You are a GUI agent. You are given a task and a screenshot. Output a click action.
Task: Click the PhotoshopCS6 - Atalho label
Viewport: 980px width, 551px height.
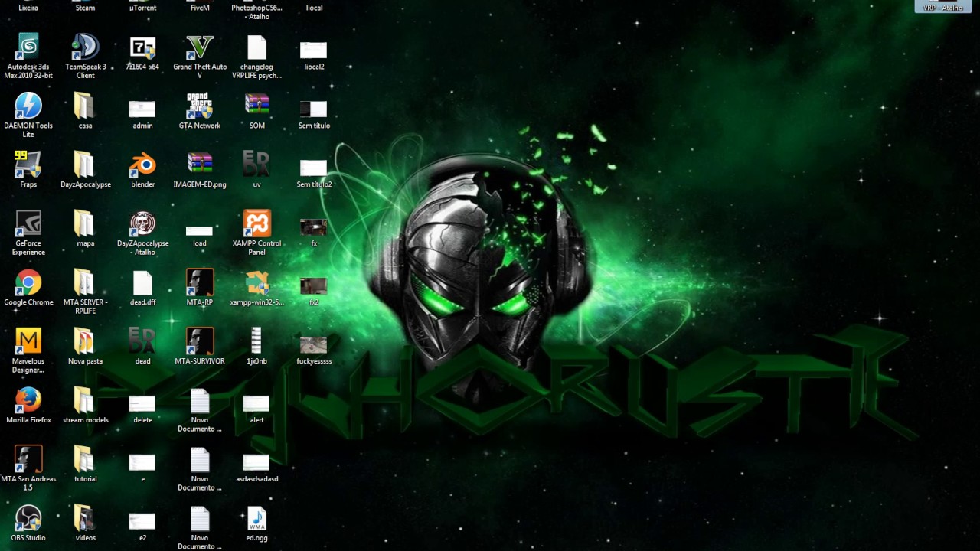256,12
